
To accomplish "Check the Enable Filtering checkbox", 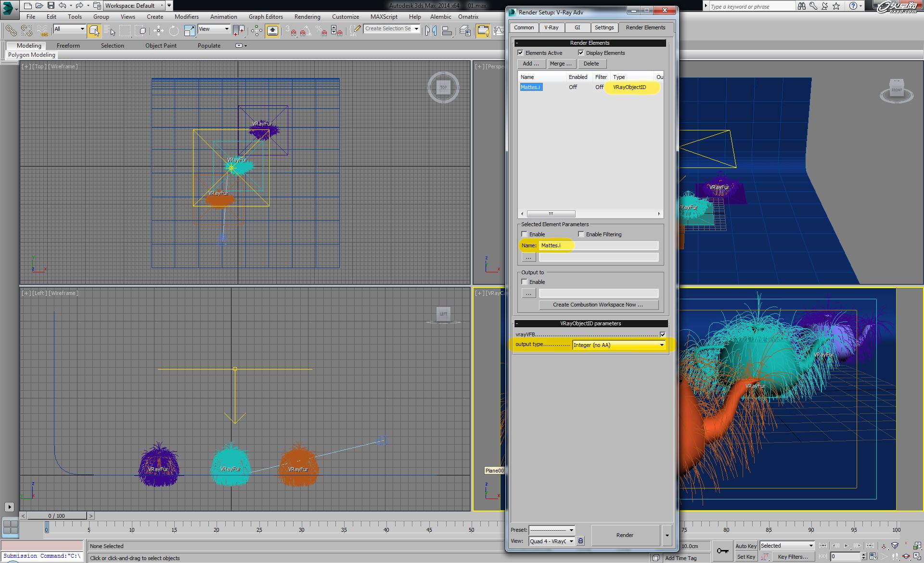I will (581, 234).
